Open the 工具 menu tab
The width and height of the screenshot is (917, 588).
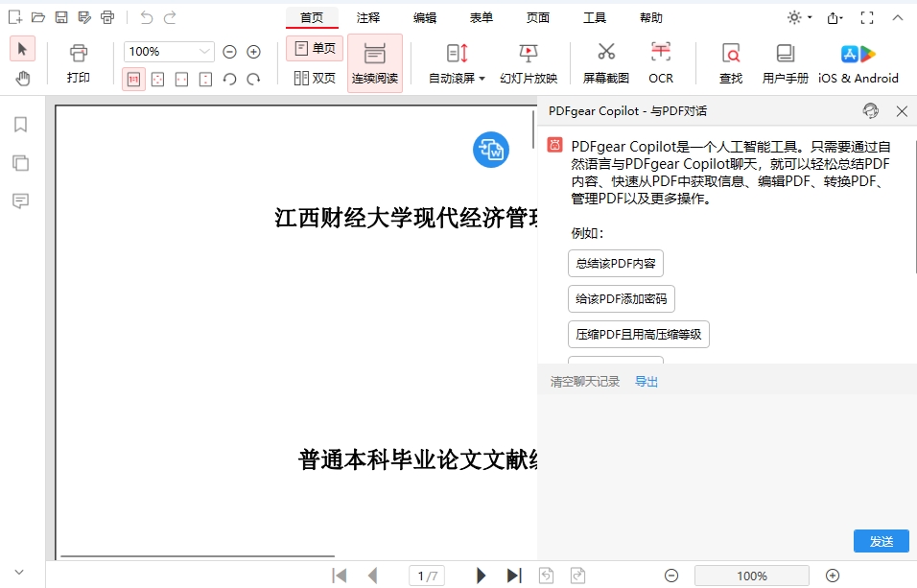[x=595, y=17]
